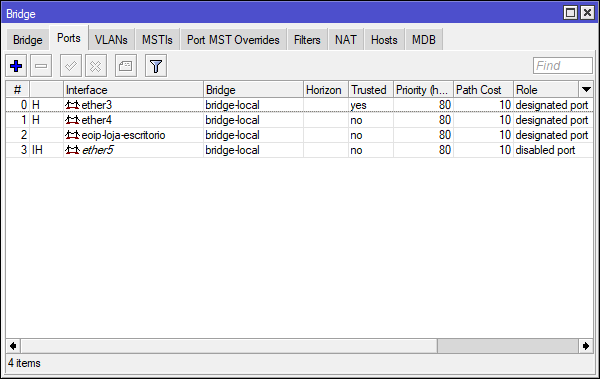This screenshot has width=600, height=379.
Task: Click the remove (minus) toolbar button
Action: [41, 66]
